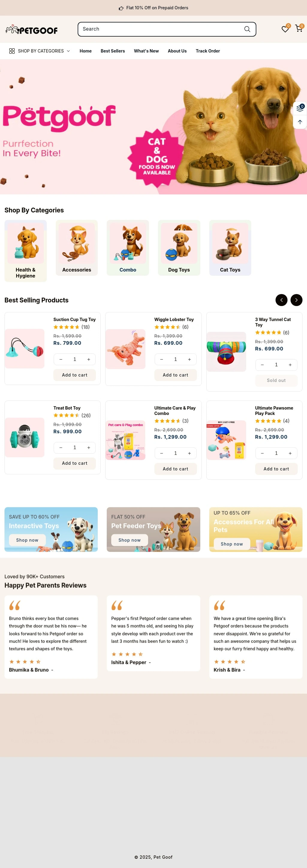The image size is (307, 868).
Task: Expand Shop By Categories dropdown
Action: tap(40, 51)
